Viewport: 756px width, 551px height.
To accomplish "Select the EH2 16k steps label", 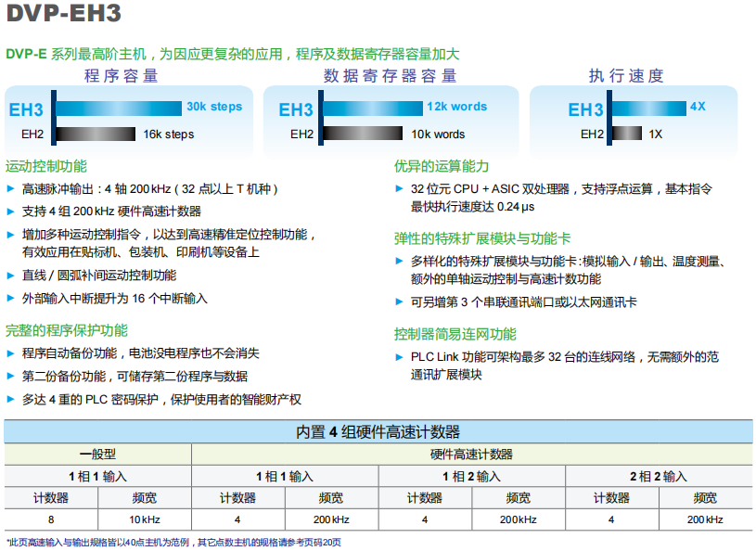I will tap(170, 133).
